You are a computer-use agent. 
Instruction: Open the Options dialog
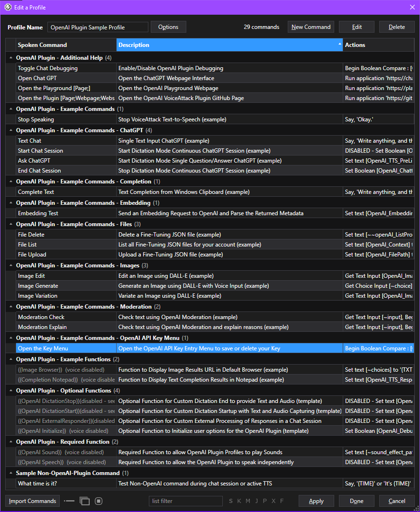coord(168,27)
